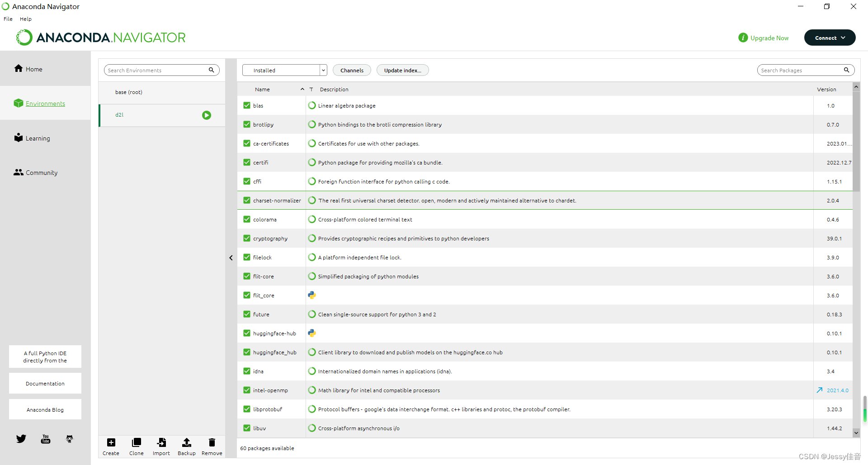Open the Connect dropdown button
This screenshot has height=465, width=868.
(830, 38)
